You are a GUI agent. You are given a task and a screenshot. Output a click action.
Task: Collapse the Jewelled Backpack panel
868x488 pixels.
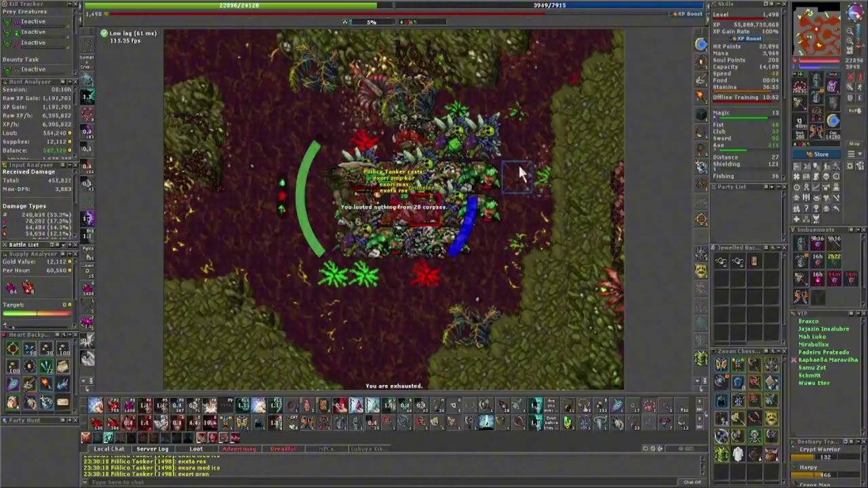(778, 247)
